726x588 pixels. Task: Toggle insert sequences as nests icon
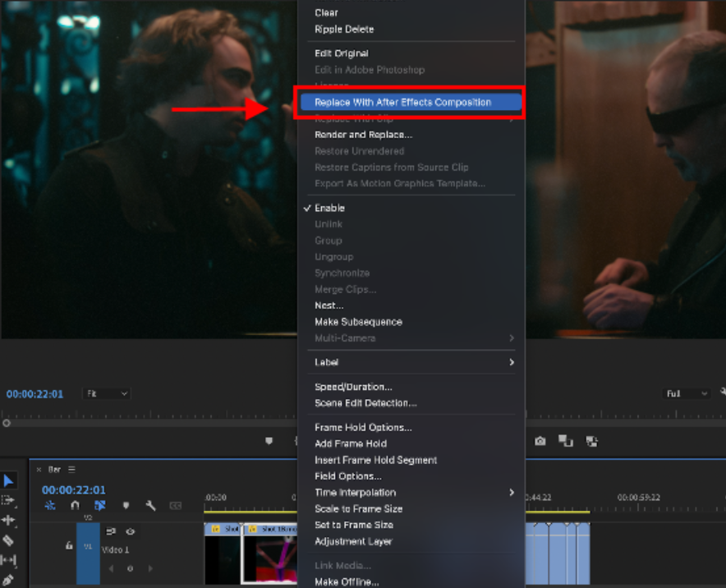50,506
